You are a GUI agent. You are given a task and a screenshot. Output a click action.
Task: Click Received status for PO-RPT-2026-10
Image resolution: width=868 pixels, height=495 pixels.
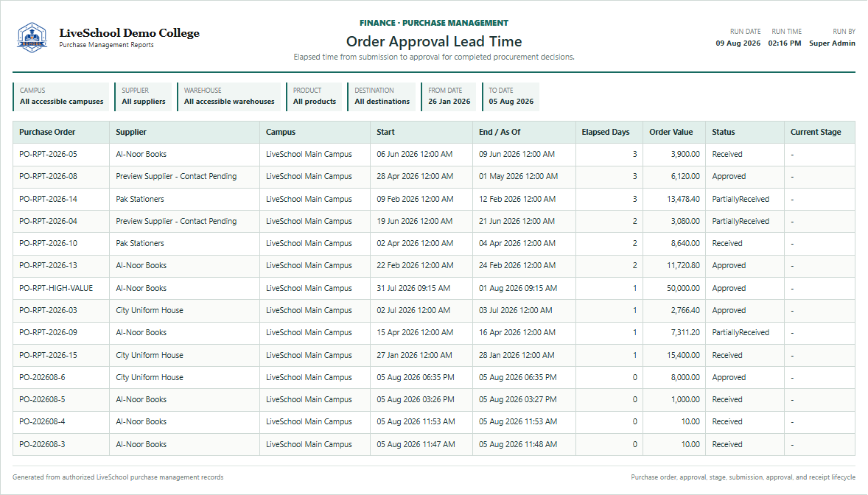tap(727, 243)
